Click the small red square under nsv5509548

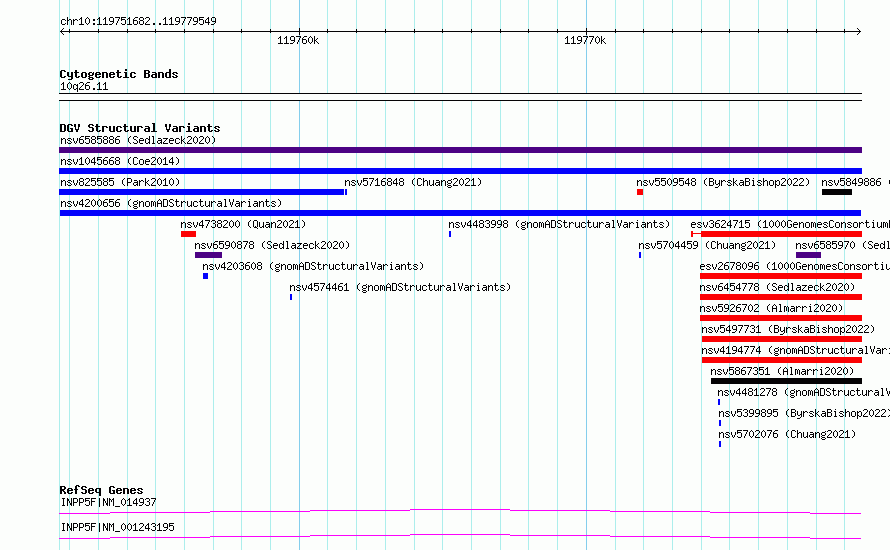(640, 192)
